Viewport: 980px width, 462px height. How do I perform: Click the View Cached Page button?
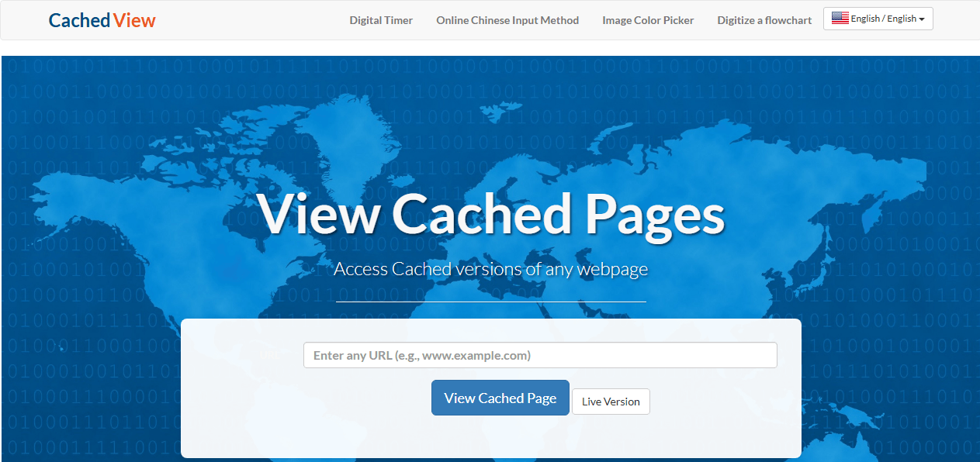[x=500, y=398]
